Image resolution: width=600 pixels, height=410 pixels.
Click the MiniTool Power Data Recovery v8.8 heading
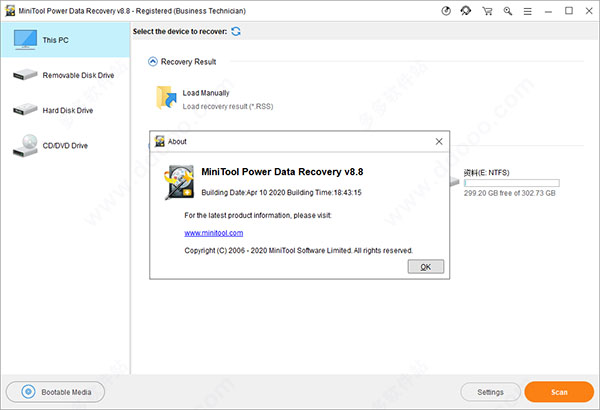pos(282,172)
